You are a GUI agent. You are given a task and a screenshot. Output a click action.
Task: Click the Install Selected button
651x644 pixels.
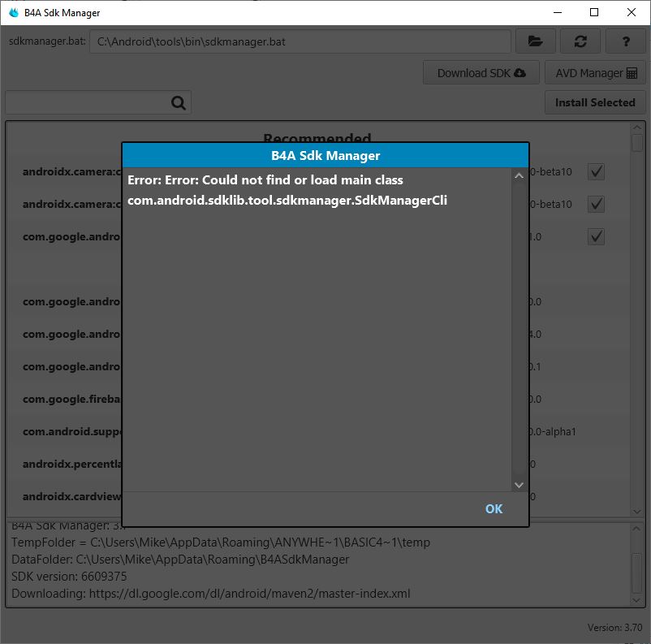tap(595, 102)
